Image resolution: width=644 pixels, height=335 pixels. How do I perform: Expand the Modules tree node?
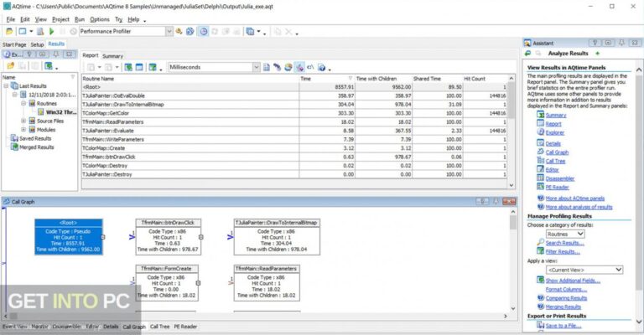pyautogui.click(x=23, y=130)
